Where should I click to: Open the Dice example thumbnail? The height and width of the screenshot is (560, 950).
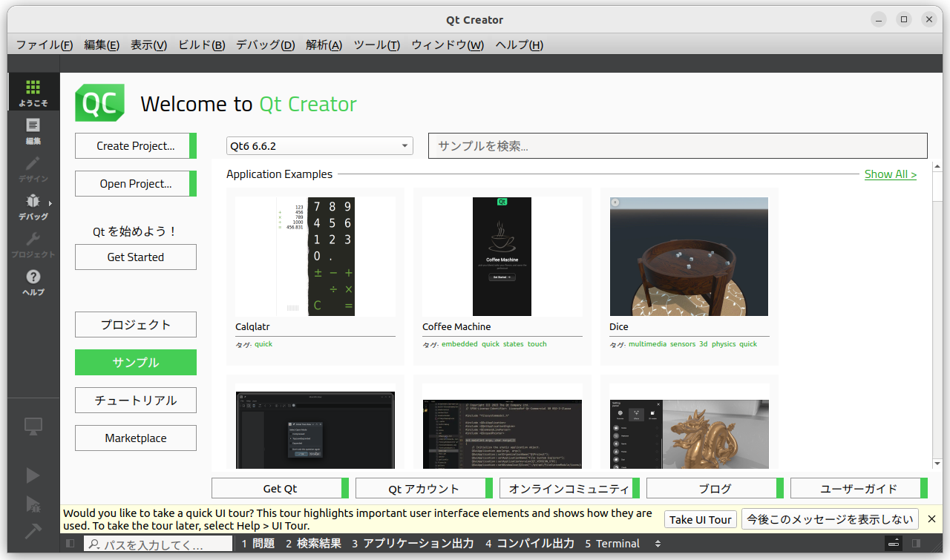coord(689,256)
